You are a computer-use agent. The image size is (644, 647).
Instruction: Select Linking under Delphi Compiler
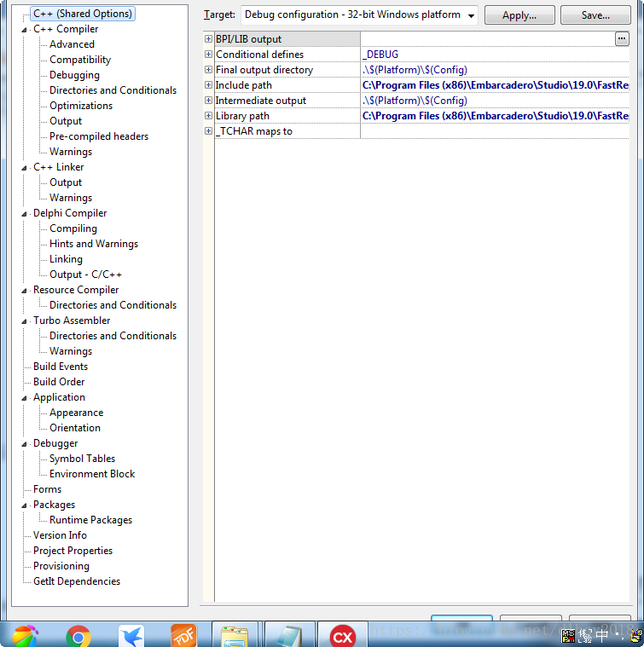click(x=66, y=259)
